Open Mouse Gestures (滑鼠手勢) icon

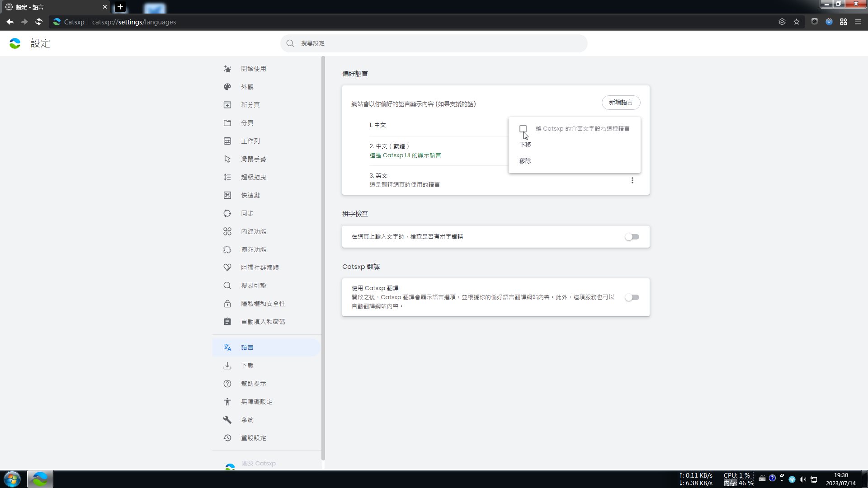(x=227, y=159)
